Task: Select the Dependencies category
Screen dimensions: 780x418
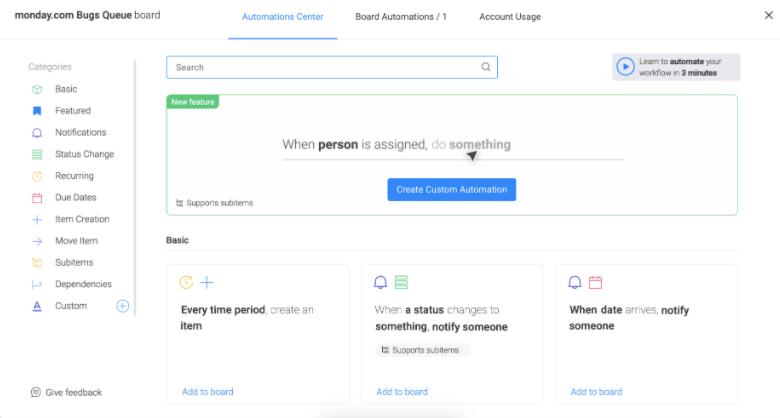Action: pyautogui.click(x=83, y=285)
